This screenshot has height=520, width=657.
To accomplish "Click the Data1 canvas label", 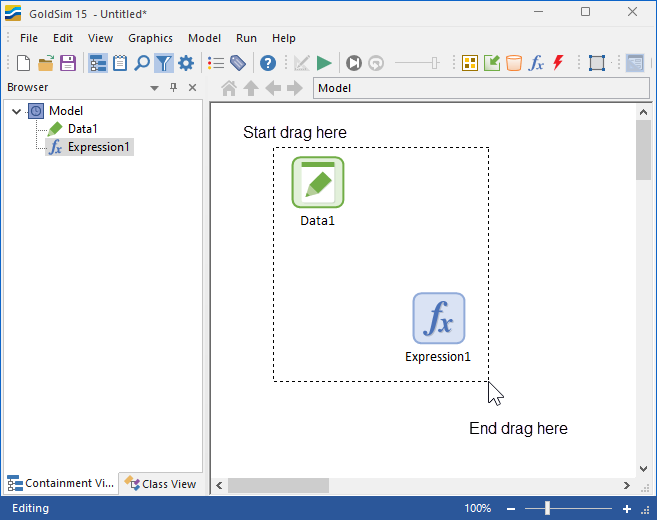I will click(x=318, y=221).
